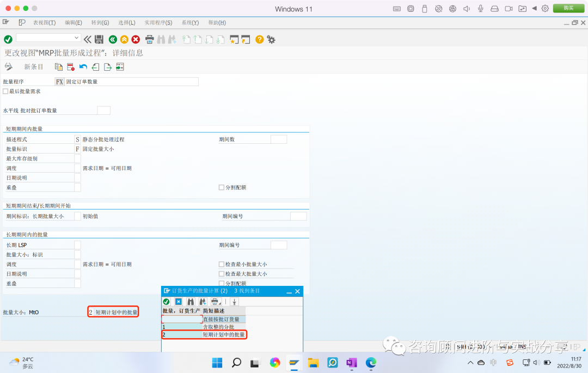The image size is (588, 373).
Task: Click the blue undo change arrow icon
Action: pos(83,67)
